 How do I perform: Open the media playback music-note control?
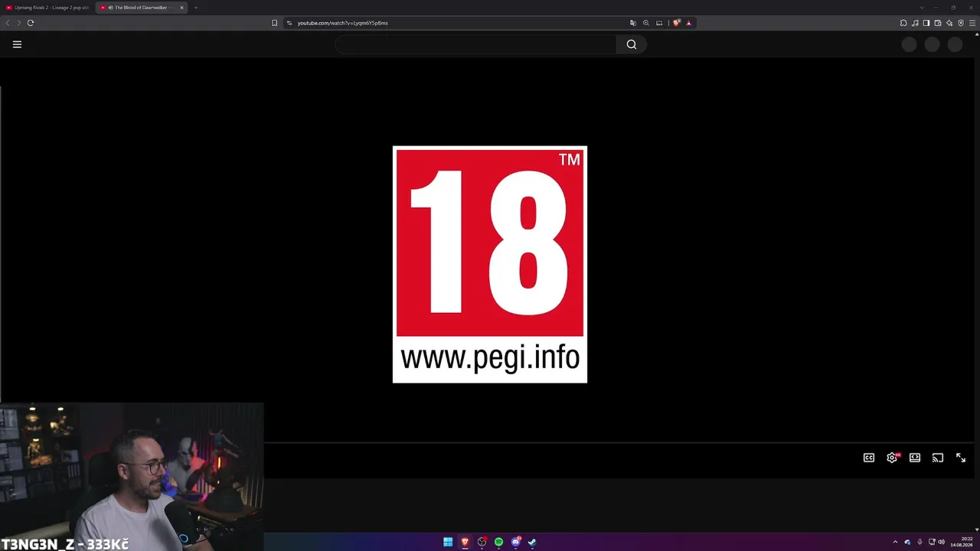click(915, 23)
